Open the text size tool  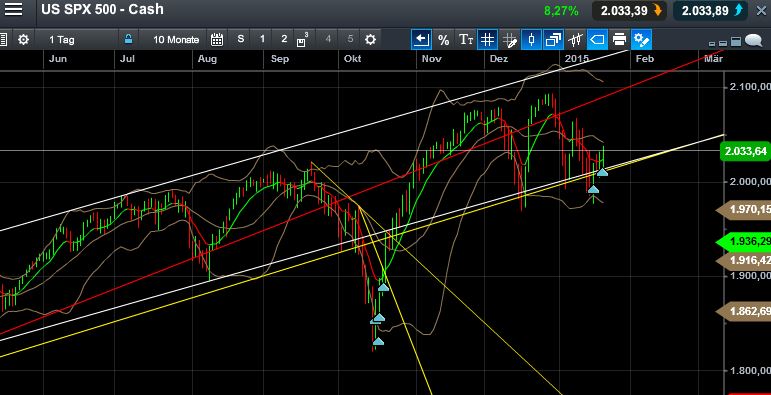click(x=466, y=40)
